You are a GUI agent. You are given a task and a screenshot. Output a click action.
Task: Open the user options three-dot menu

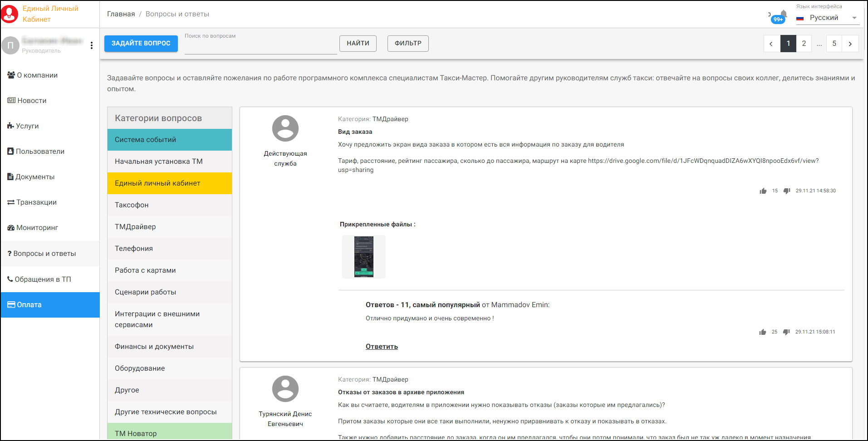92,45
